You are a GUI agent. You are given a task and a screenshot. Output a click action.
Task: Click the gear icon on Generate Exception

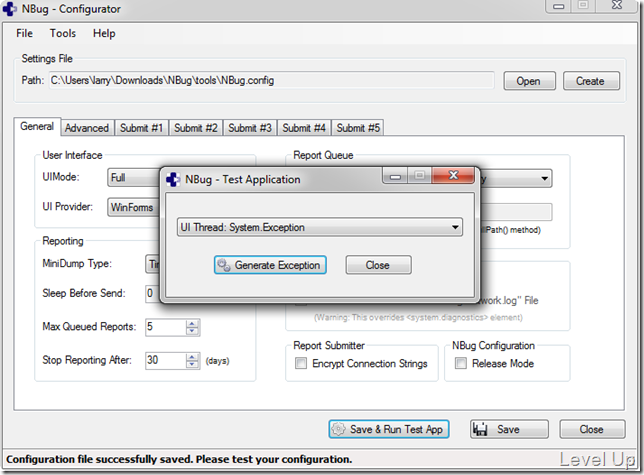point(224,265)
